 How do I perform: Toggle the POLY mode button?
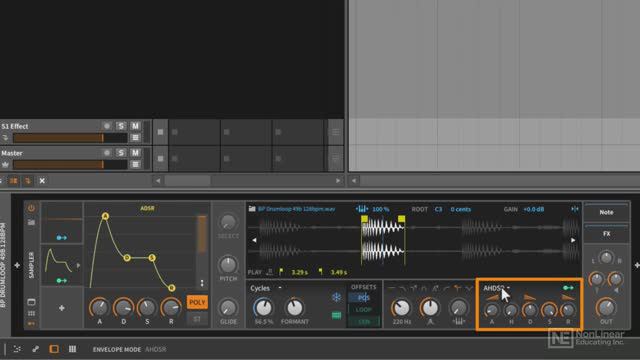pyautogui.click(x=197, y=302)
